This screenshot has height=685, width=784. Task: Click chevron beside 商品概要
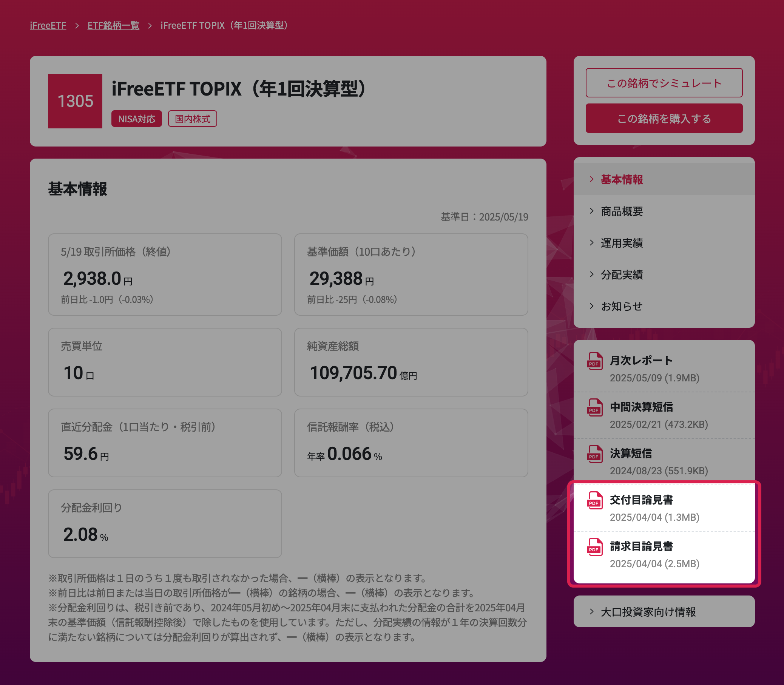point(592,211)
